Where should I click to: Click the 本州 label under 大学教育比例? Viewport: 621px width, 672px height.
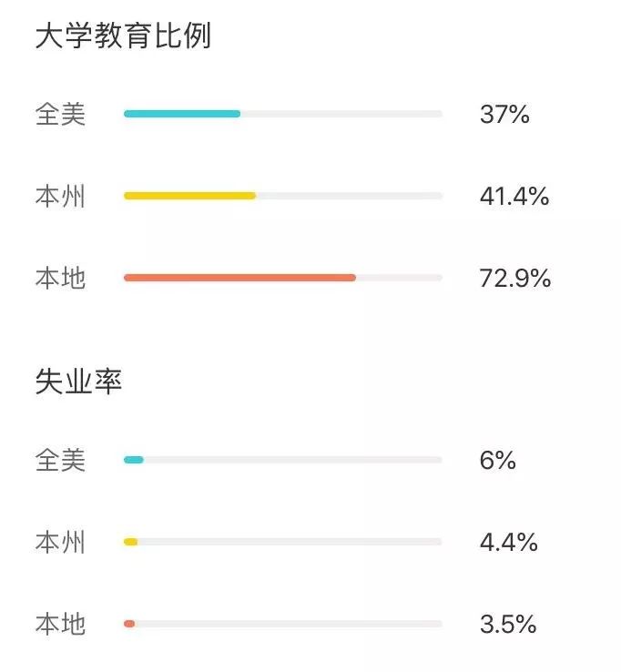[60, 197]
